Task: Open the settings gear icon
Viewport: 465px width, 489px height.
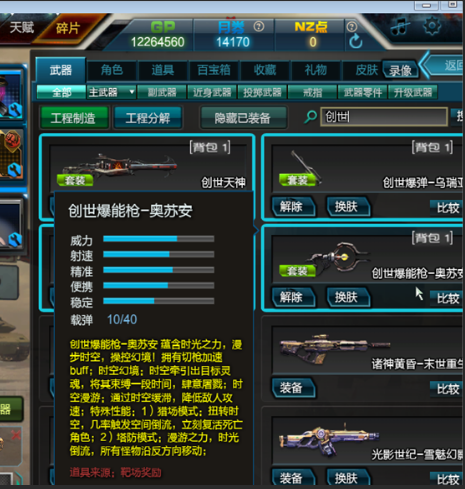Action: [432, 26]
